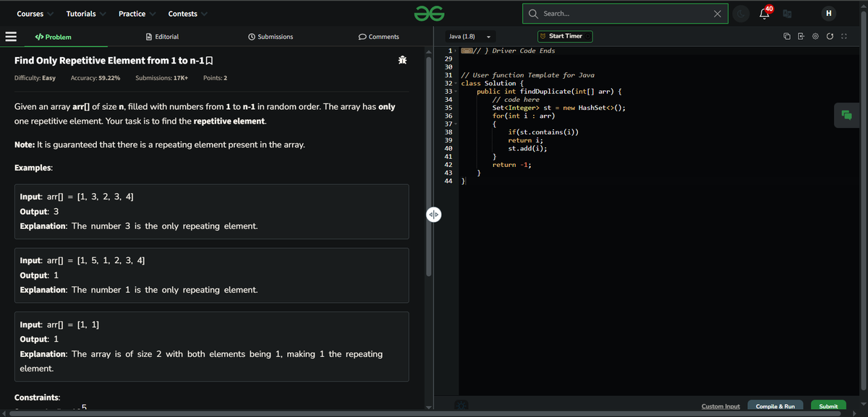
Task: Click the 'Difficulty: Easy' text
Action: click(x=35, y=77)
